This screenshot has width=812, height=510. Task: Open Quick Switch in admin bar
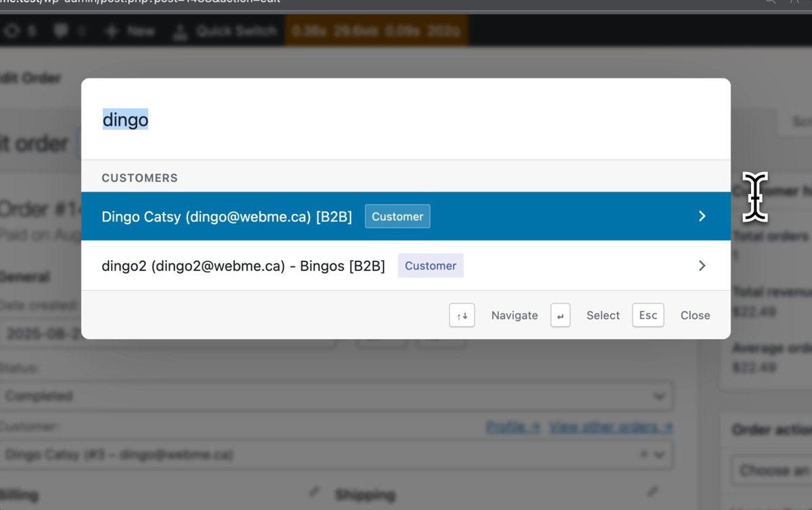coord(225,31)
